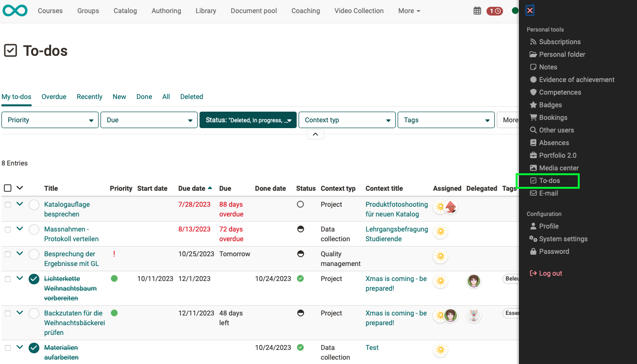637x364 pixels.
Task: Click Log out in the sidebar
Action: [x=550, y=273]
